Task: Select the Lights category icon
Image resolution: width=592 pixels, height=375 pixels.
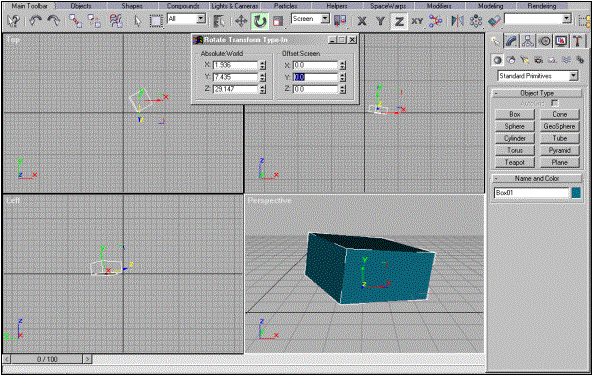Action: click(x=525, y=60)
